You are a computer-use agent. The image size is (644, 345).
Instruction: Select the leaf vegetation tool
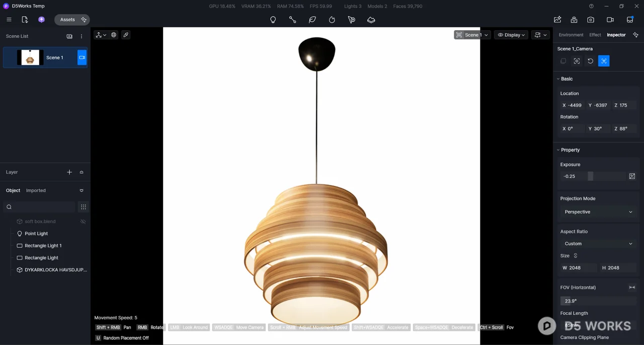[x=312, y=20]
